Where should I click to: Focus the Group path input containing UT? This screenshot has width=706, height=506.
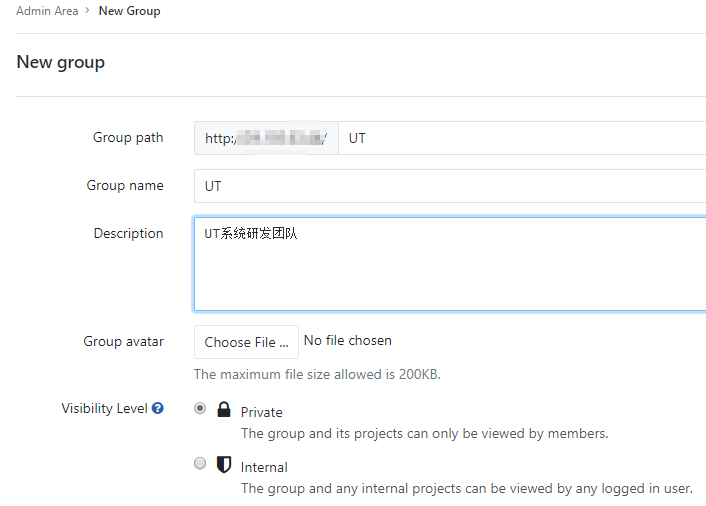point(520,138)
